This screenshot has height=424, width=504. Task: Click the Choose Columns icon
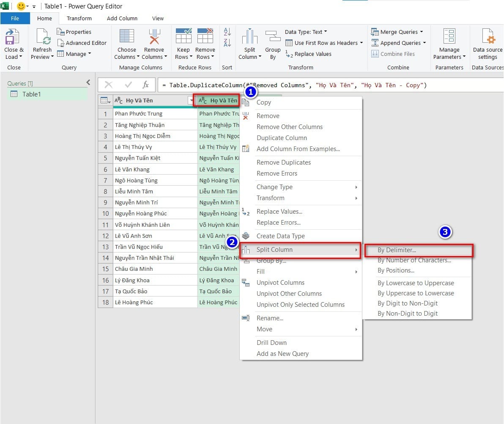pos(126,37)
